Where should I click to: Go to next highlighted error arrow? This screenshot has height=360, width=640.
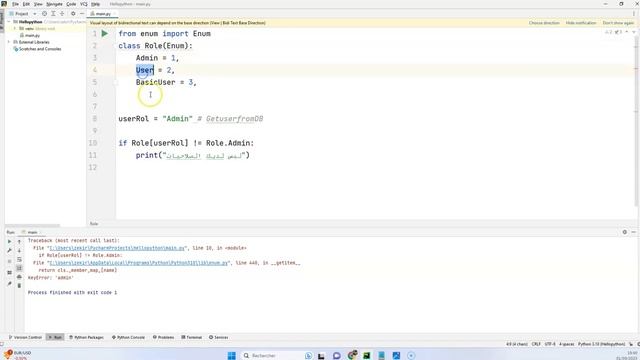click(x=634, y=32)
